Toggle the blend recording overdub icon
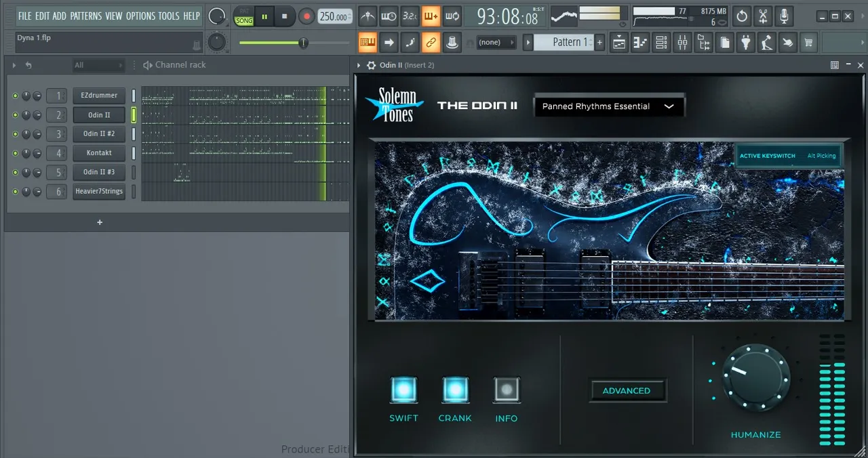Image resolution: width=868 pixels, height=458 pixels. (x=431, y=16)
